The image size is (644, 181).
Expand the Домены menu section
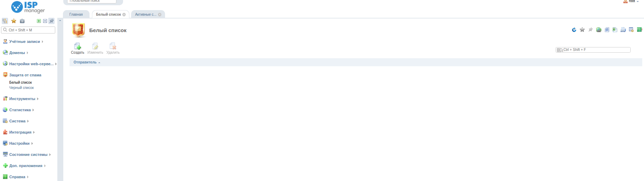click(x=17, y=53)
